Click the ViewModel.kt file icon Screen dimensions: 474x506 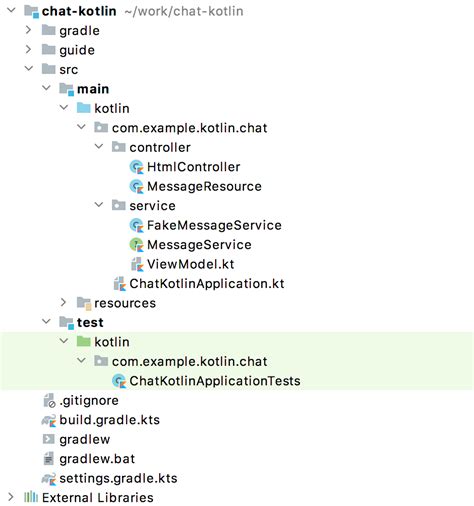[x=137, y=264]
